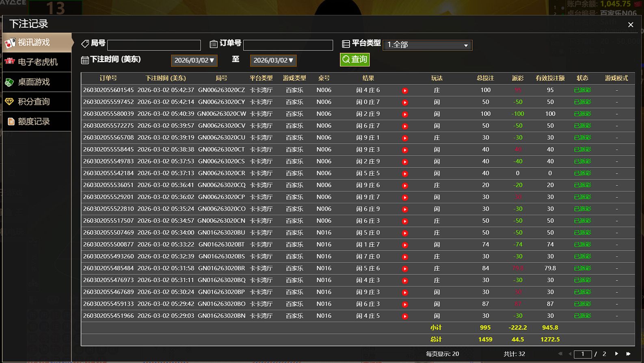Play replay icon for round GN016263020BU
Image resolution: width=644 pixels, height=363 pixels.
tap(405, 233)
